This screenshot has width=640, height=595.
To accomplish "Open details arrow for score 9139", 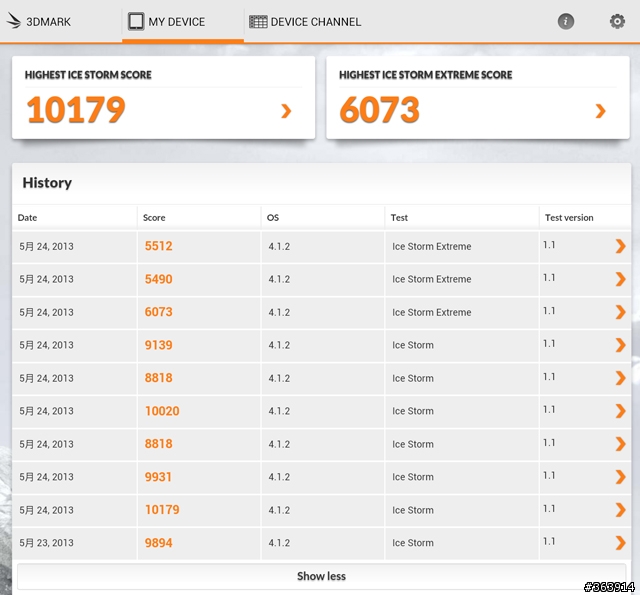I will point(620,345).
